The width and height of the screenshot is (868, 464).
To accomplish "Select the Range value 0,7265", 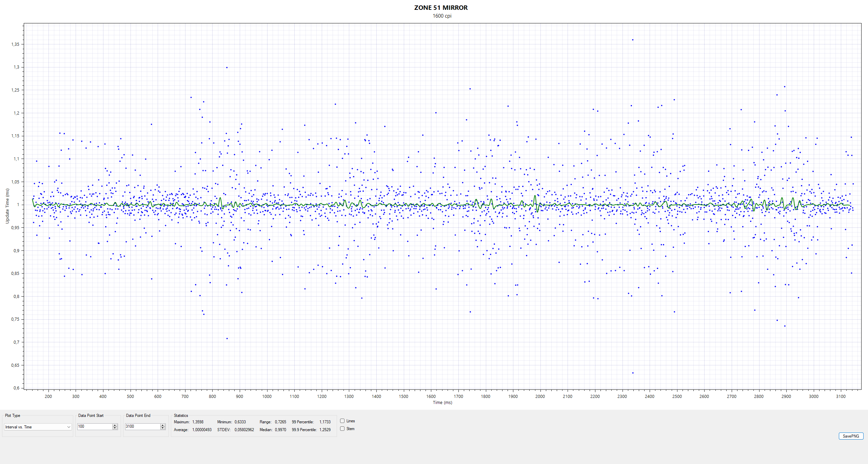I will (x=280, y=422).
